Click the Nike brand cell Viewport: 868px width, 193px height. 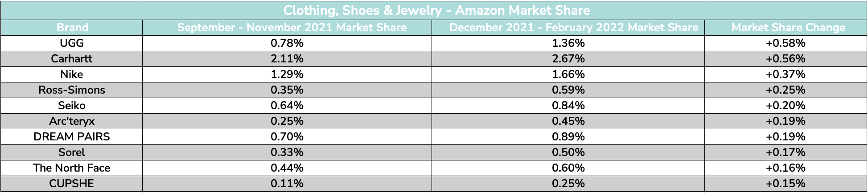[72, 74]
